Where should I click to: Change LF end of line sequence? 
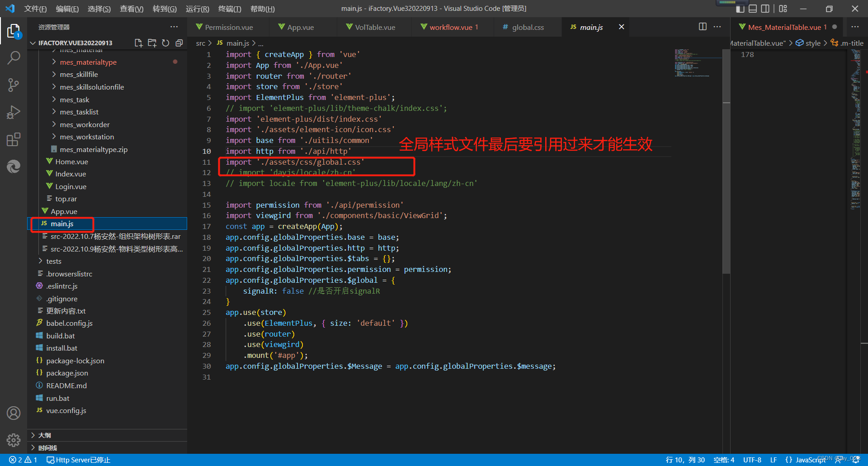[x=774, y=460]
